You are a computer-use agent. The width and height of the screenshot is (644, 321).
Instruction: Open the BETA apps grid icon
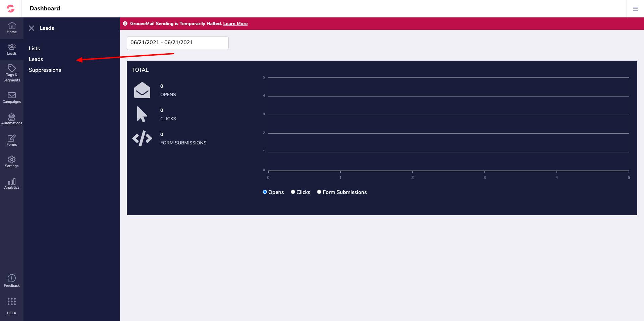coord(12,301)
